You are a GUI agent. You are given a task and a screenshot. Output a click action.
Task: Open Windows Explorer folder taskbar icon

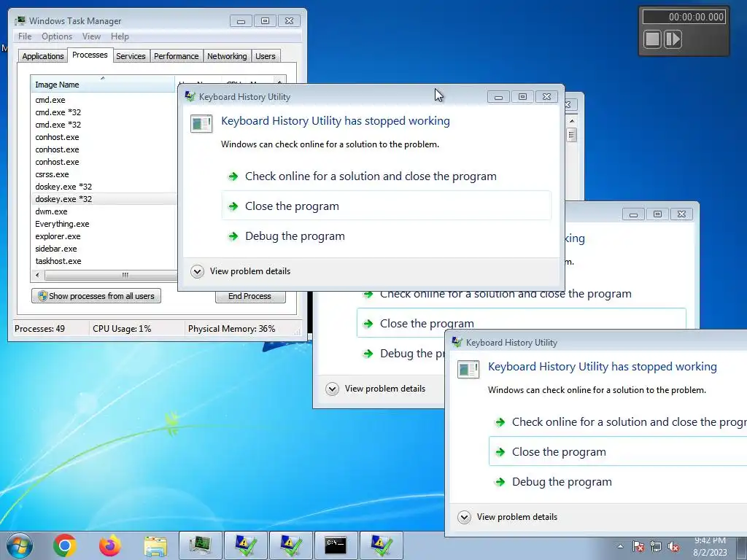155,545
